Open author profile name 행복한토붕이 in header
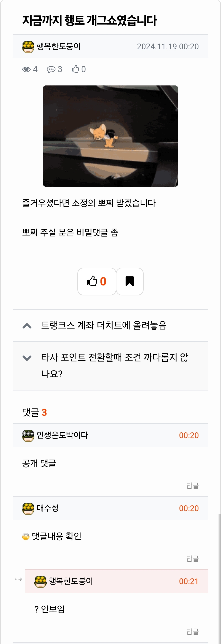The width and height of the screenshot is (221, 644). (59, 46)
